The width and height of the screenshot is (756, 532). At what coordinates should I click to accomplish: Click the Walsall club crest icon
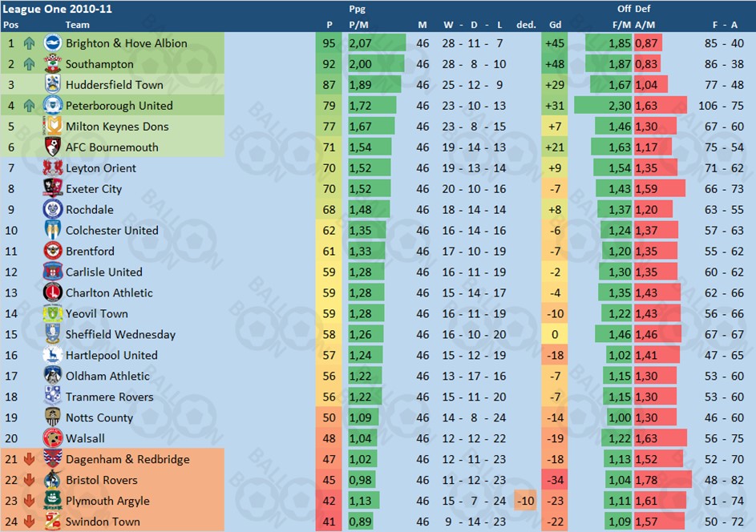tap(53, 439)
